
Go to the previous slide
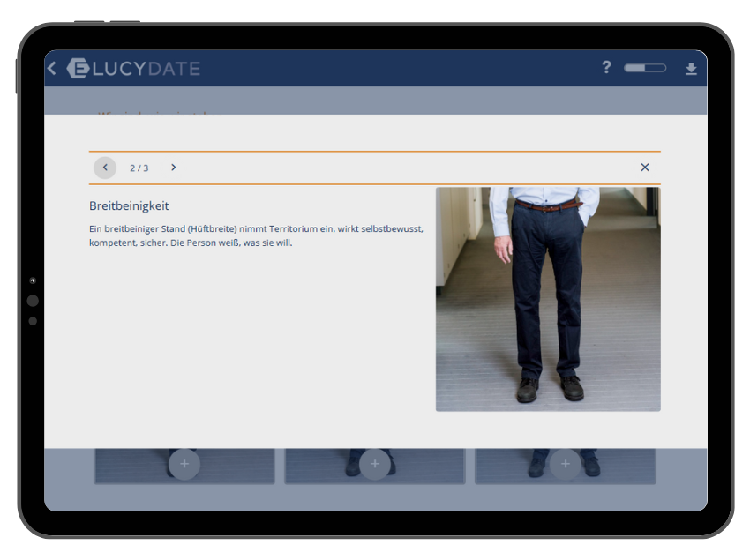[x=105, y=168]
